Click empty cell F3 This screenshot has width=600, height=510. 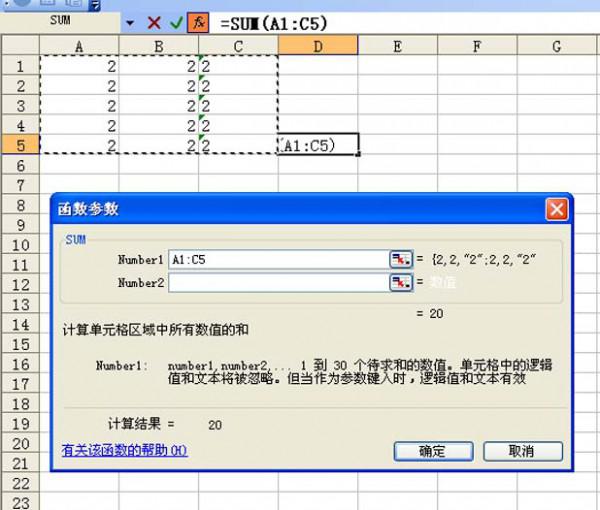tap(477, 106)
